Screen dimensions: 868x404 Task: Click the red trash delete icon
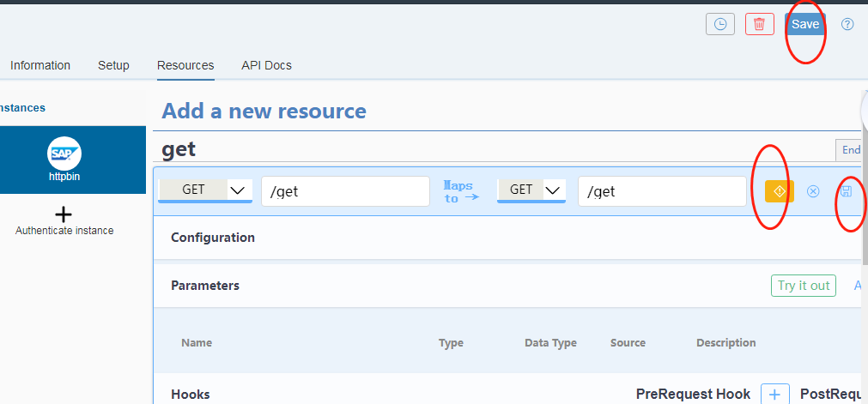tap(759, 24)
